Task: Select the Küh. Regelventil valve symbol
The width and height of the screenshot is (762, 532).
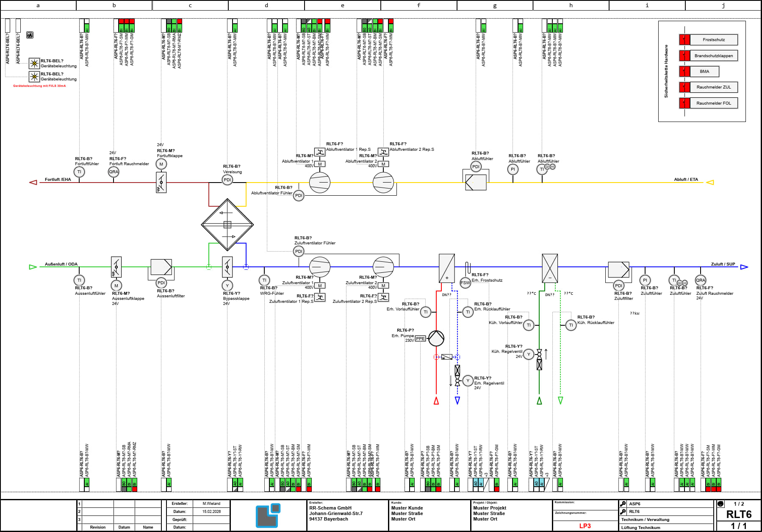Action: pyautogui.click(x=539, y=359)
